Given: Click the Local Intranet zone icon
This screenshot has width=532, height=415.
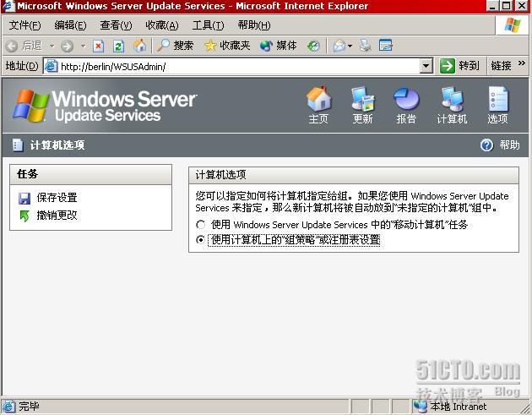Looking at the screenshot, I should point(421,407).
